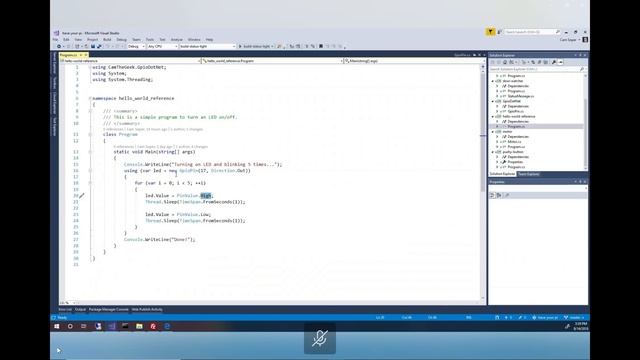Close the Program.cs editor tab
640x360 pixels.
coord(86,55)
